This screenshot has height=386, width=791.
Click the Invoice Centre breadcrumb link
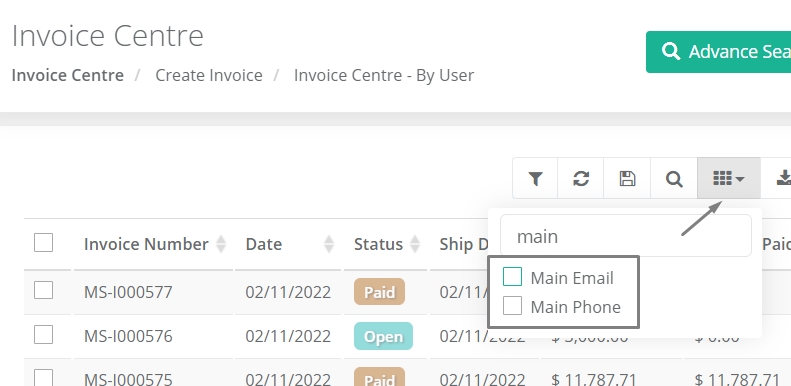[68, 75]
